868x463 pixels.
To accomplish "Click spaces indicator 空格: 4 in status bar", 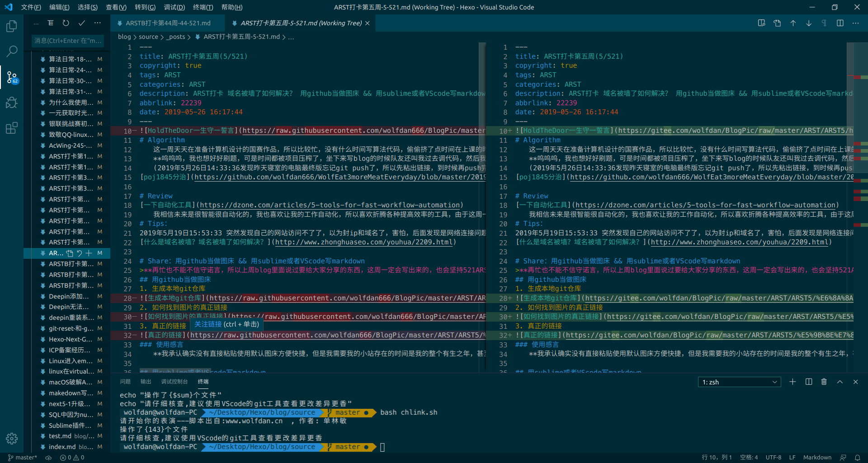I will pos(749,458).
